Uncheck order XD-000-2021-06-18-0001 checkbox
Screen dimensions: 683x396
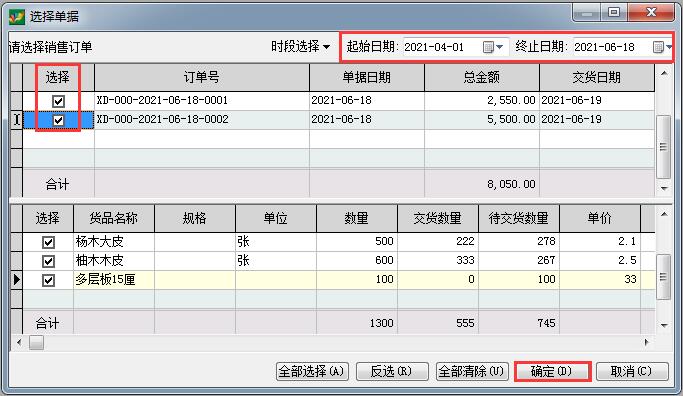coord(58,101)
